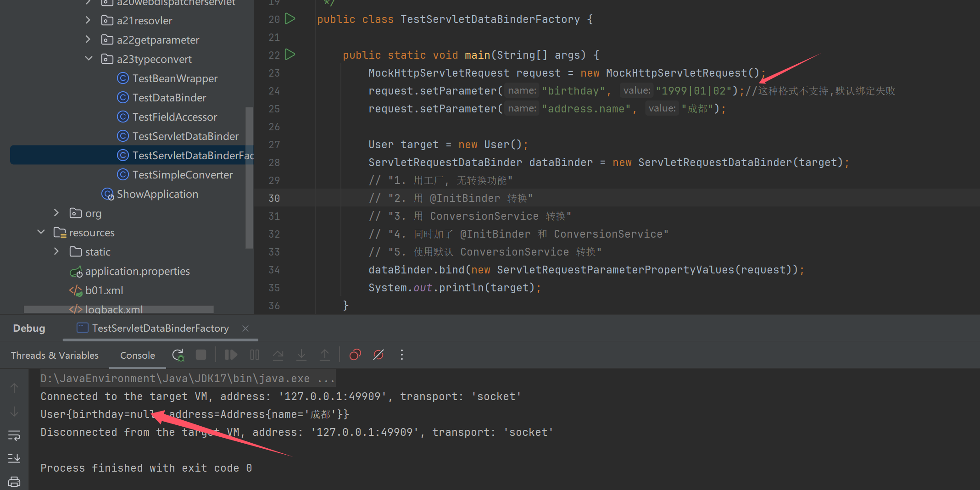Click project tree vertical scrollbar
The image size is (980, 490).
tap(249, 177)
